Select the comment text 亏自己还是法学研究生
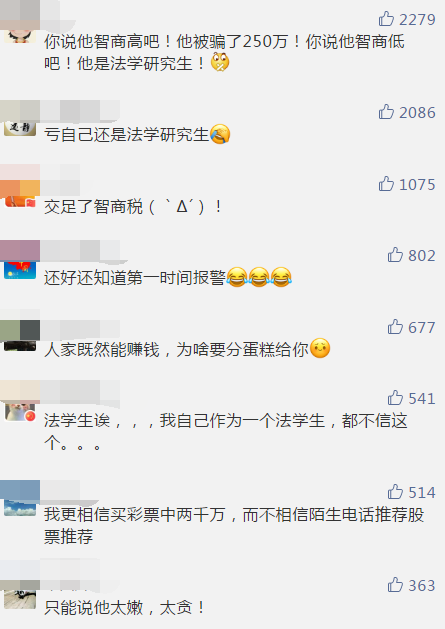 pos(127,134)
